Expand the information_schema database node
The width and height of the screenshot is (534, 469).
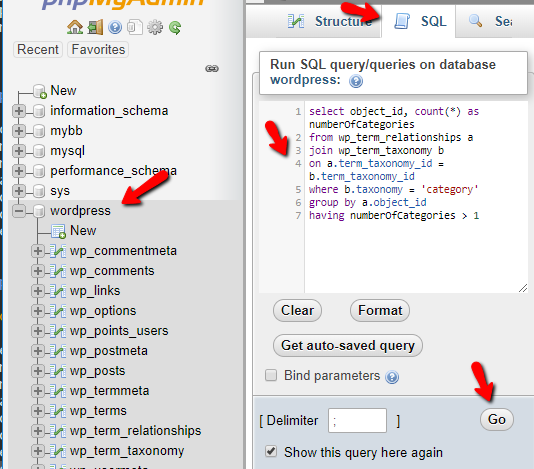pos(19,111)
